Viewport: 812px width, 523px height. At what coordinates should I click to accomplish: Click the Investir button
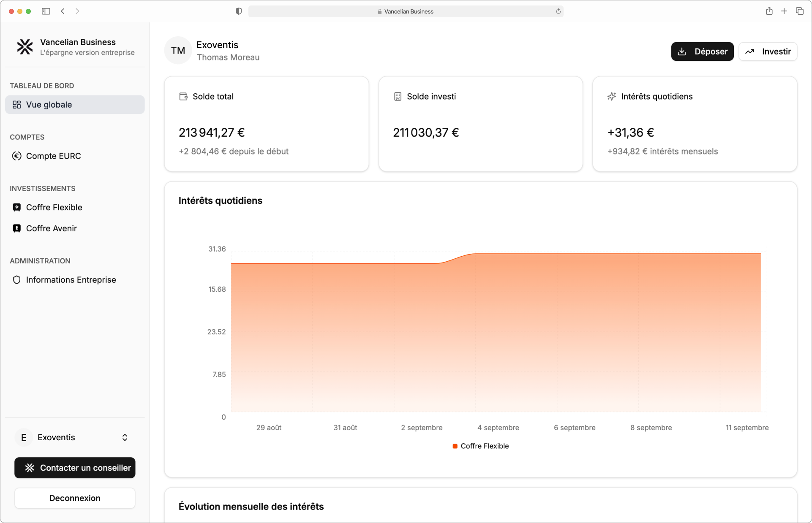click(768, 51)
